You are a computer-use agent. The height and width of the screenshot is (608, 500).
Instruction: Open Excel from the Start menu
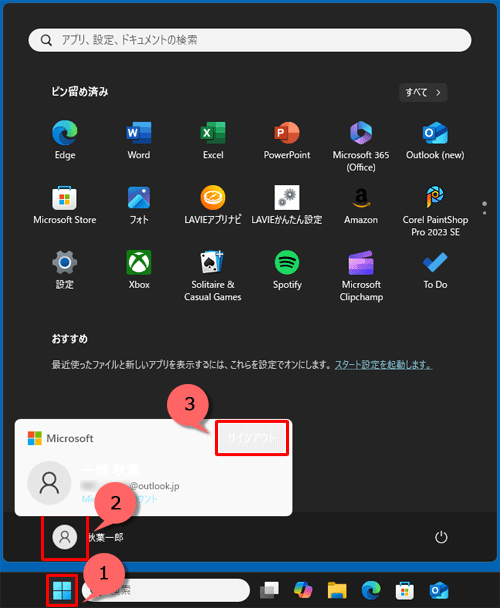213,140
